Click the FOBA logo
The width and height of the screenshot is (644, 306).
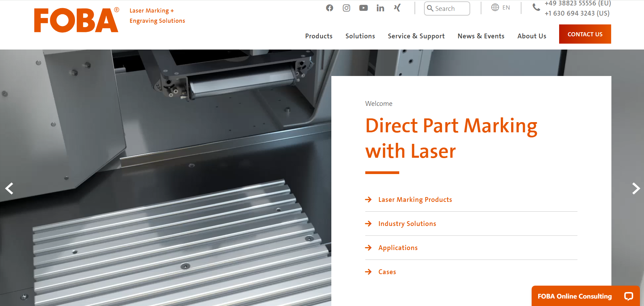point(77,20)
